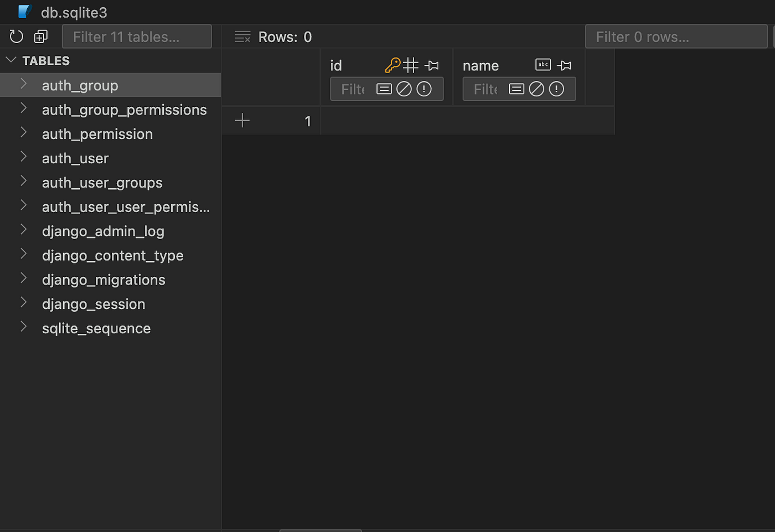Open the django_migrations table

(x=110, y=280)
